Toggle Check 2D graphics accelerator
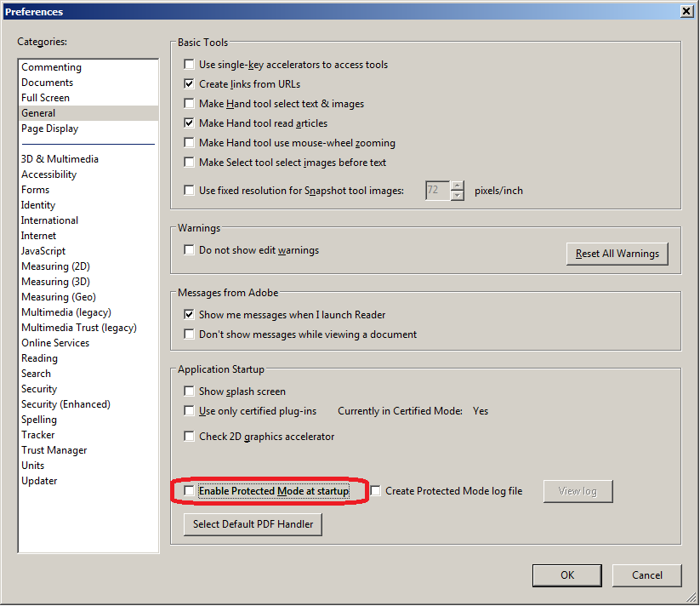 (189, 436)
